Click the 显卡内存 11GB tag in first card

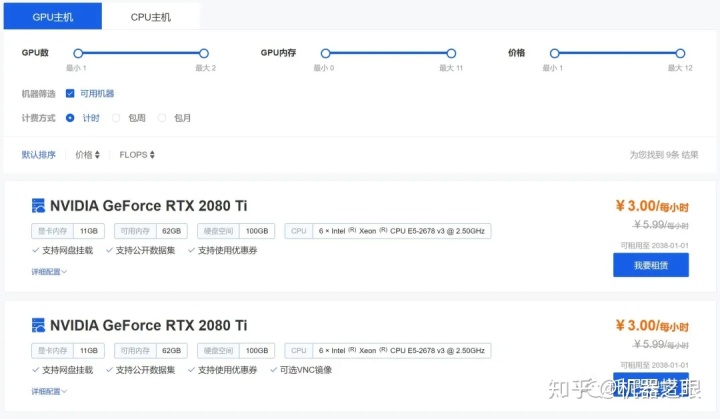(x=68, y=231)
